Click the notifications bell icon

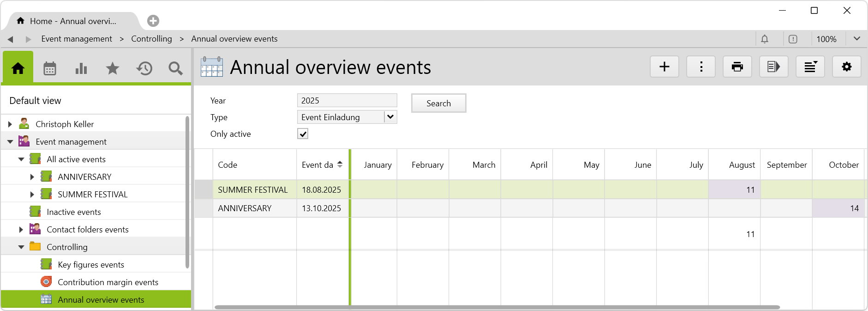click(x=765, y=39)
